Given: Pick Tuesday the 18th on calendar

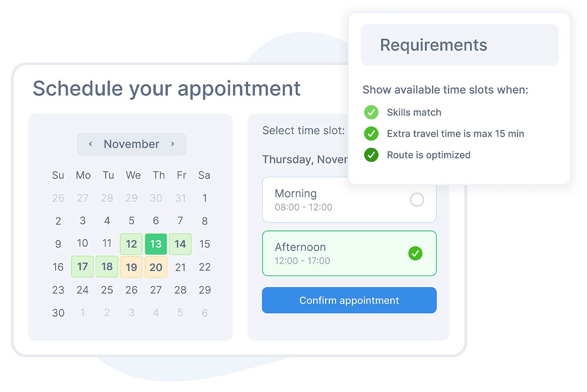Looking at the screenshot, I should (x=107, y=267).
